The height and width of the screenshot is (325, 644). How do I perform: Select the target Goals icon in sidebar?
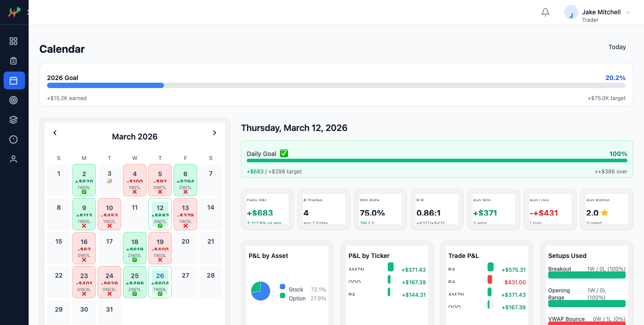click(x=13, y=100)
